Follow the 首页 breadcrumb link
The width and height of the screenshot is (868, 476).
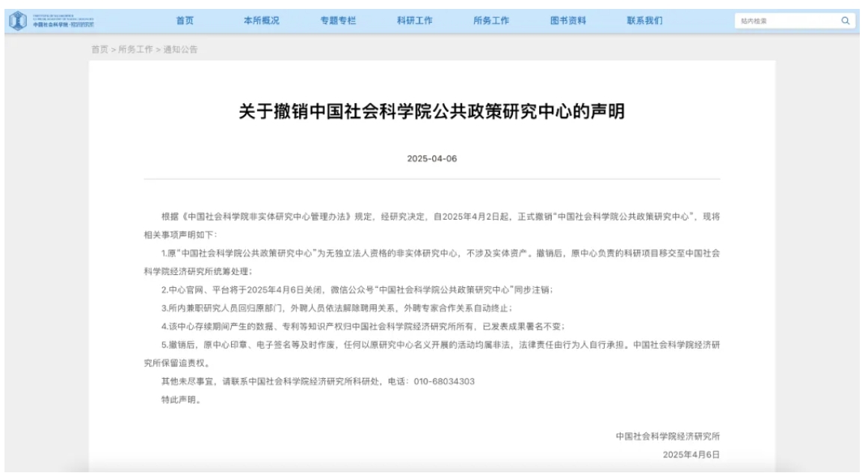pos(99,49)
